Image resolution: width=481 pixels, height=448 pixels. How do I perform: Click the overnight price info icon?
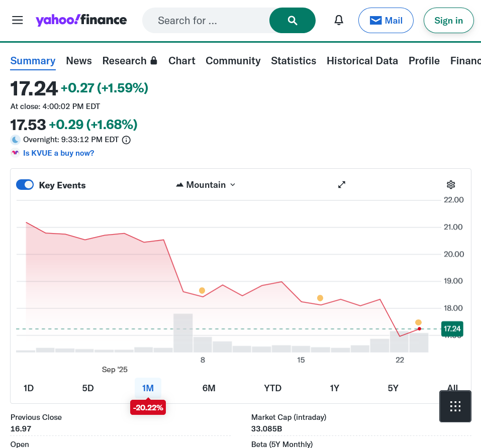[127, 140]
